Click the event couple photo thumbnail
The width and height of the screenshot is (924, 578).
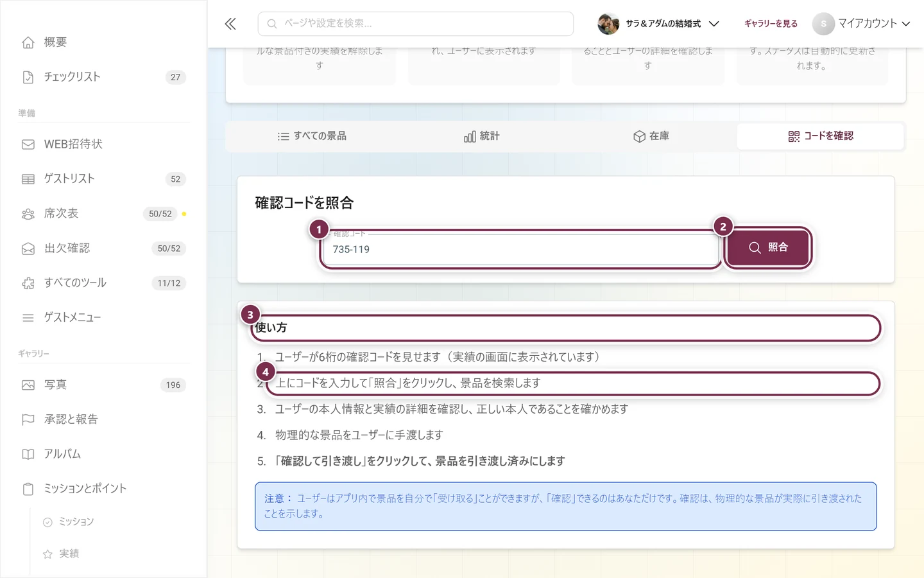[x=608, y=24]
